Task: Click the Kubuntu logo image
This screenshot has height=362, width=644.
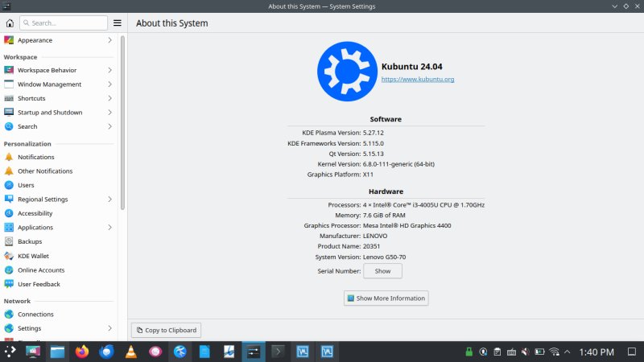Action: pos(347,72)
